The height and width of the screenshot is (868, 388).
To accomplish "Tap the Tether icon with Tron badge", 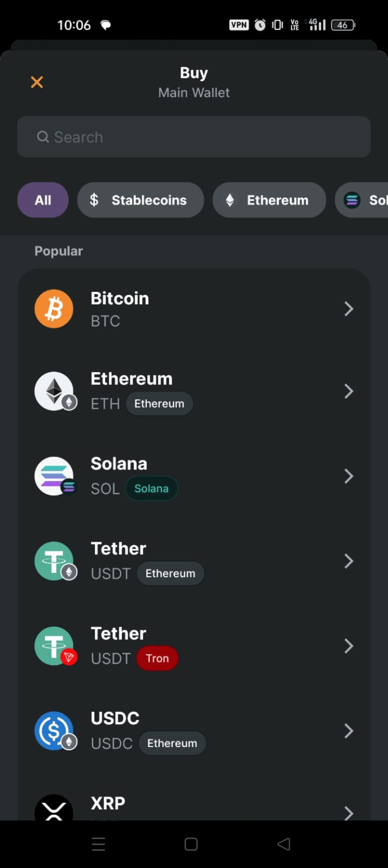I will pos(54,646).
